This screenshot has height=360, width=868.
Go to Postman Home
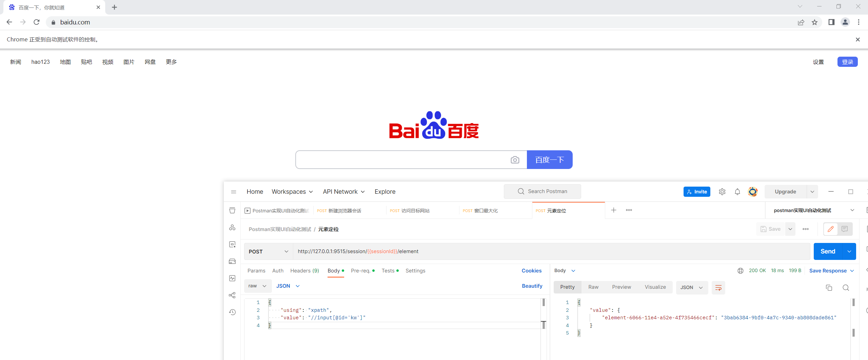255,192
